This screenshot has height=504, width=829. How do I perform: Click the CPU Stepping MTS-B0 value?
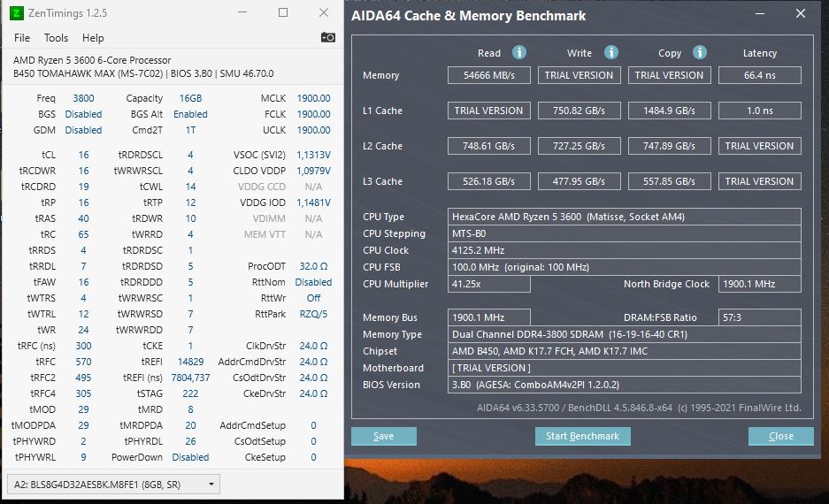(625, 233)
